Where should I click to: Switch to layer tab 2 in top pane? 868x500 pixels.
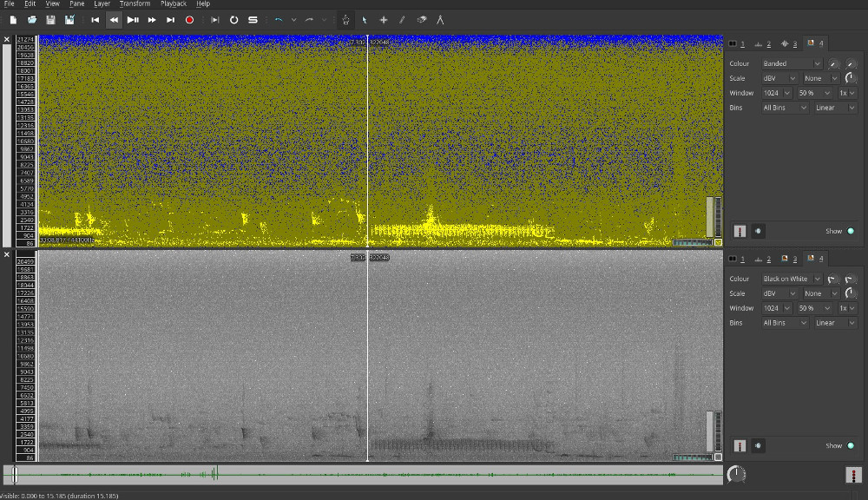(763, 43)
